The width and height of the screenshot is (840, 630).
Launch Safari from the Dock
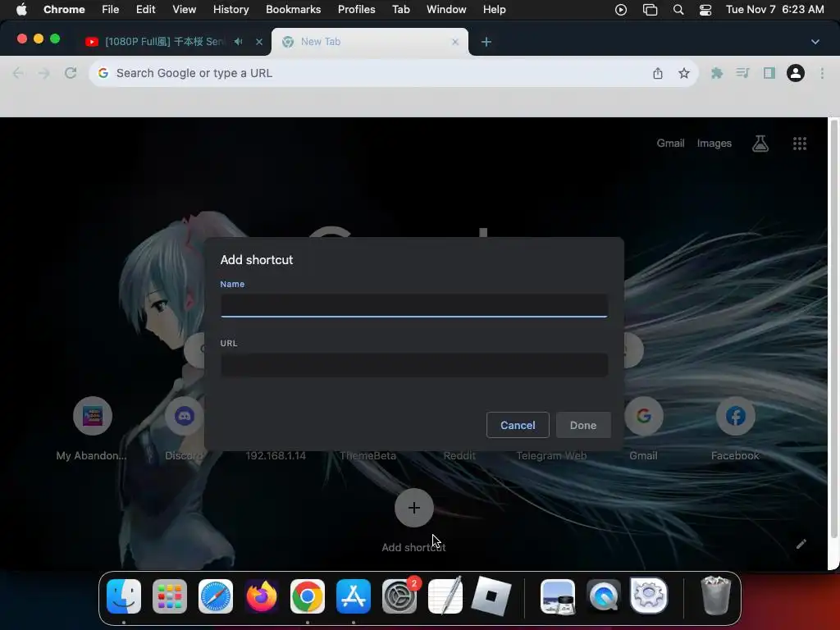216,596
